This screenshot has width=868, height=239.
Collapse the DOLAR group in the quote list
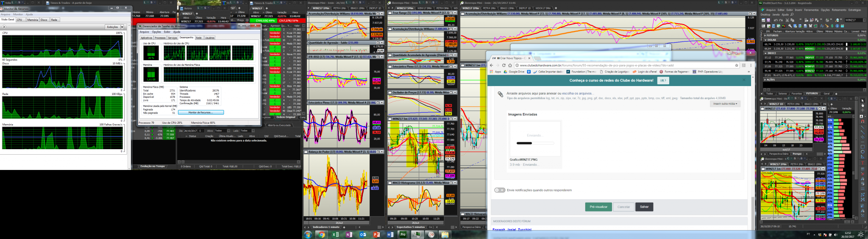point(765,40)
